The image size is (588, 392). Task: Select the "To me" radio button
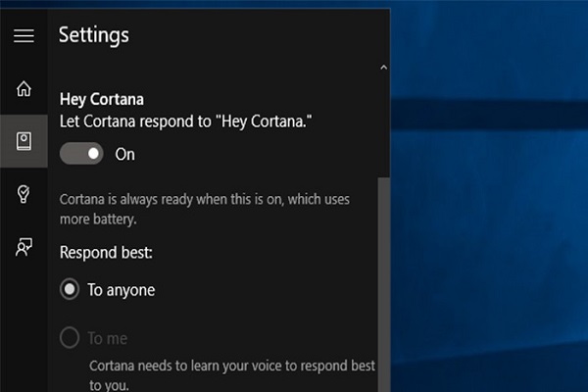70,338
